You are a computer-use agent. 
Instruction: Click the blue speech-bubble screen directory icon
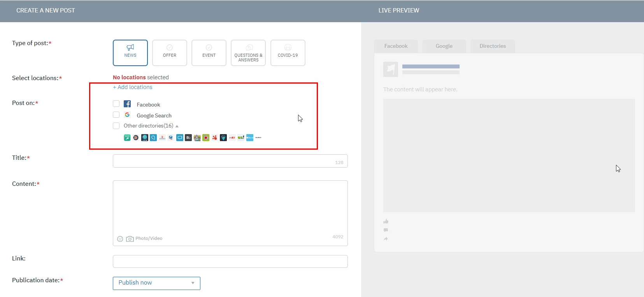[x=180, y=138]
